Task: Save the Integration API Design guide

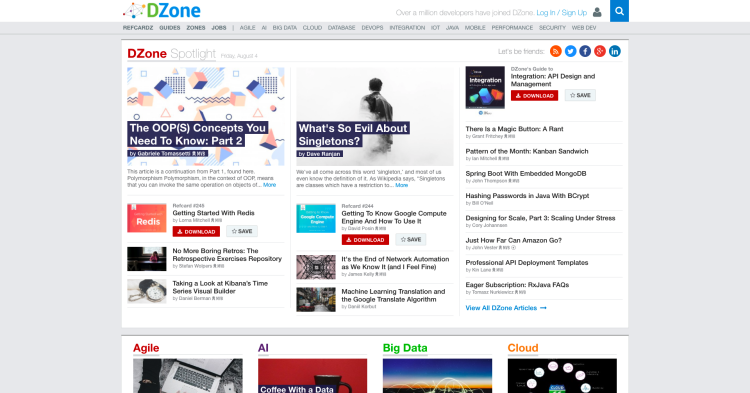Action: pos(580,95)
